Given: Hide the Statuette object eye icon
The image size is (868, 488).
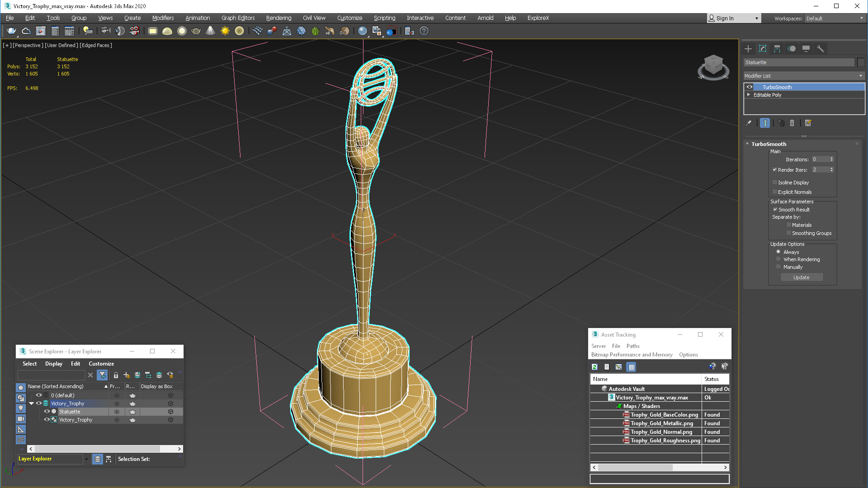Looking at the screenshot, I should pyautogui.click(x=47, y=412).
